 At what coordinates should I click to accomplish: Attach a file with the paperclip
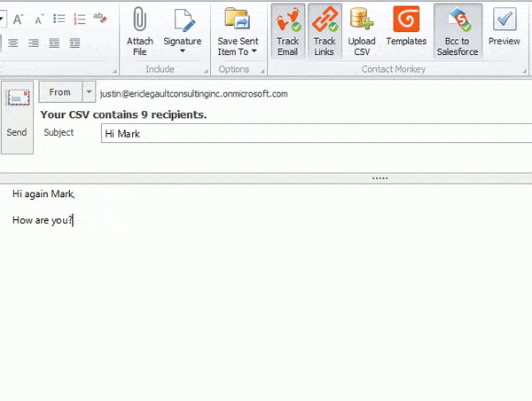point(140,32)
